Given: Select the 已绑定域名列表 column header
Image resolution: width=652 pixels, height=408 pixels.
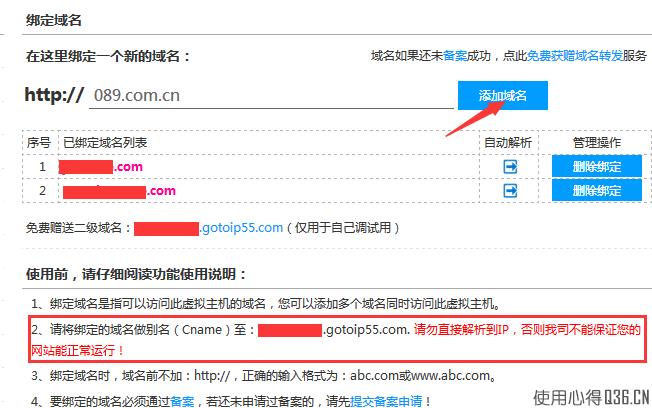Looking at the screenshot, I should pyautogui.click(x=105, y=143).
